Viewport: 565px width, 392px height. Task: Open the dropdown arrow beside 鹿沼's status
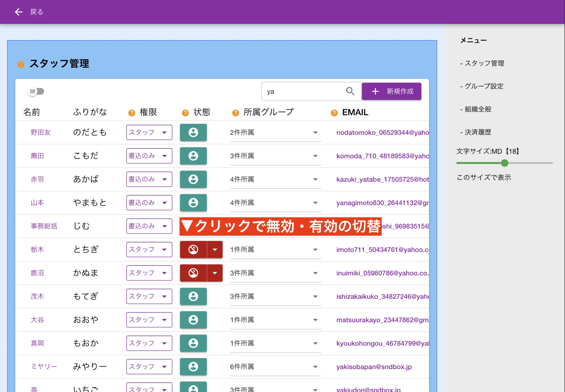pos(215,273)
